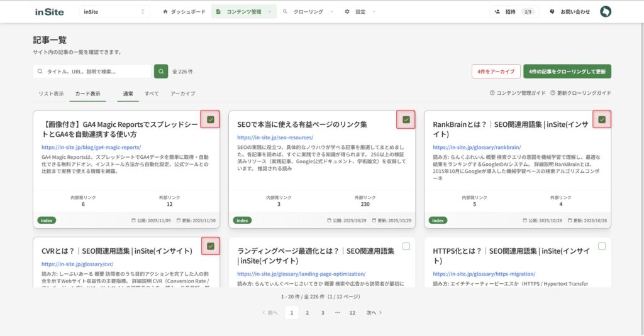Click 4件の記事をクローリングして更新 button
Viewport: 644px width, 336px height.
[x=567, y=72]
